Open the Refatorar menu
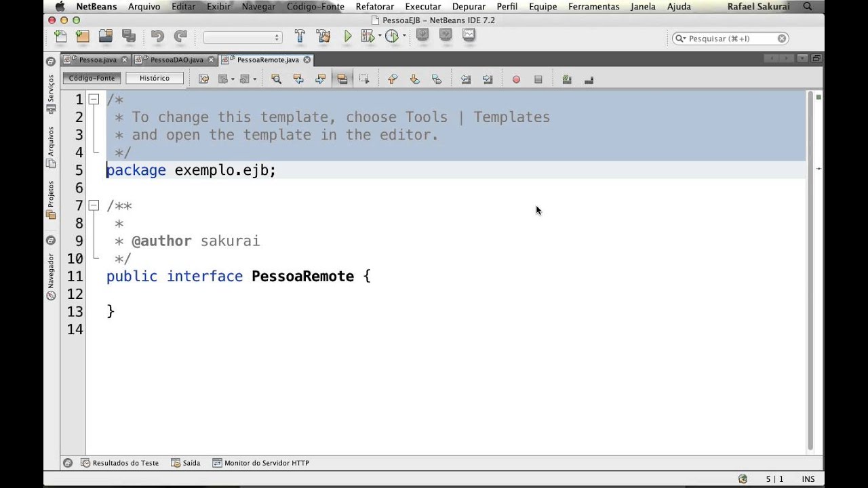This screenshot has width=868, height=488. tap(375, 7)
